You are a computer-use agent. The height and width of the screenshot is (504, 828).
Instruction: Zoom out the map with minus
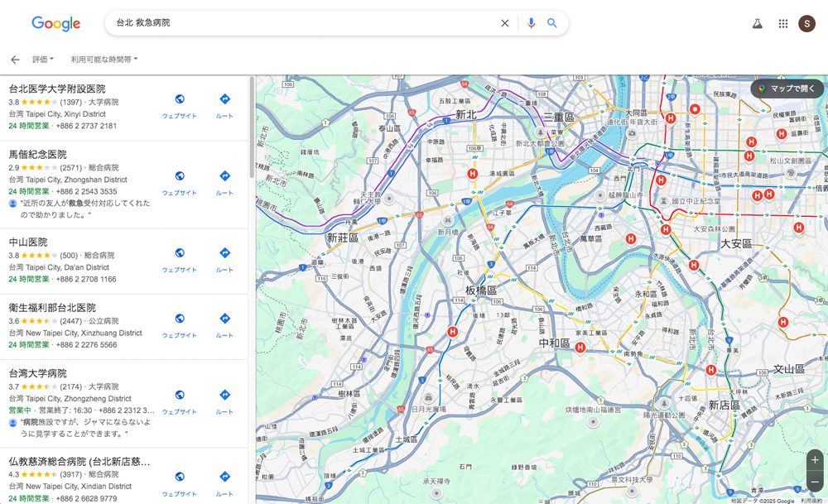[x=815, y=482]
